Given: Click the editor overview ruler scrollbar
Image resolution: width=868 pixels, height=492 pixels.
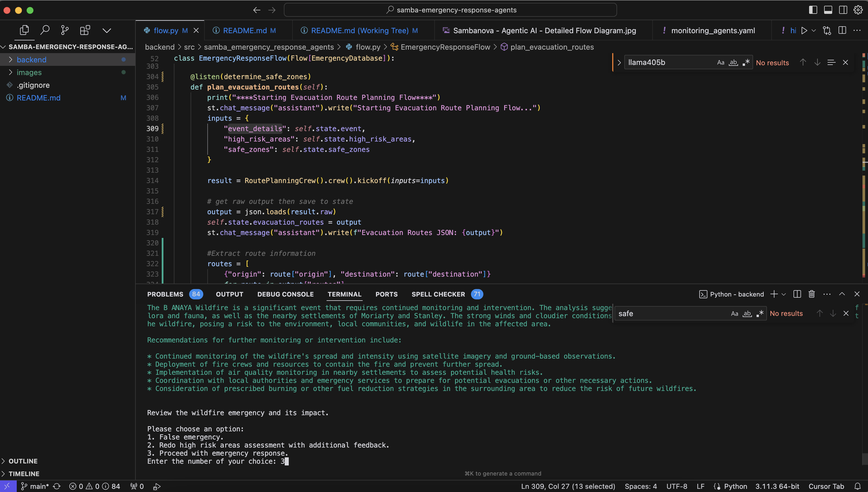Looking at the screenshot, I should point(864,169).
